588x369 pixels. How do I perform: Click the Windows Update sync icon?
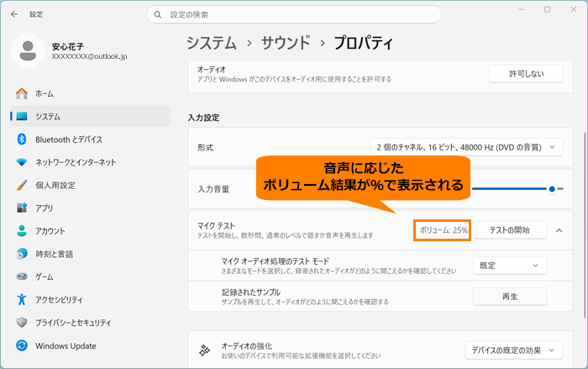[x=22, y=345]
